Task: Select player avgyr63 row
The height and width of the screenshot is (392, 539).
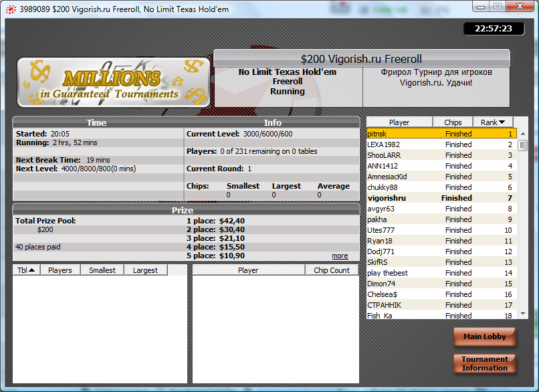Action: click(441, 209)
